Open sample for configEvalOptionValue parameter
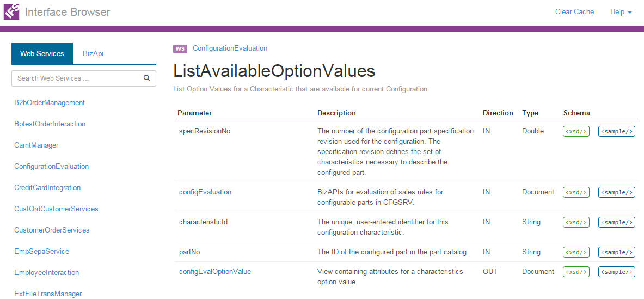Image resolution: width=644 pixels, height=299 pixels. 616,272
